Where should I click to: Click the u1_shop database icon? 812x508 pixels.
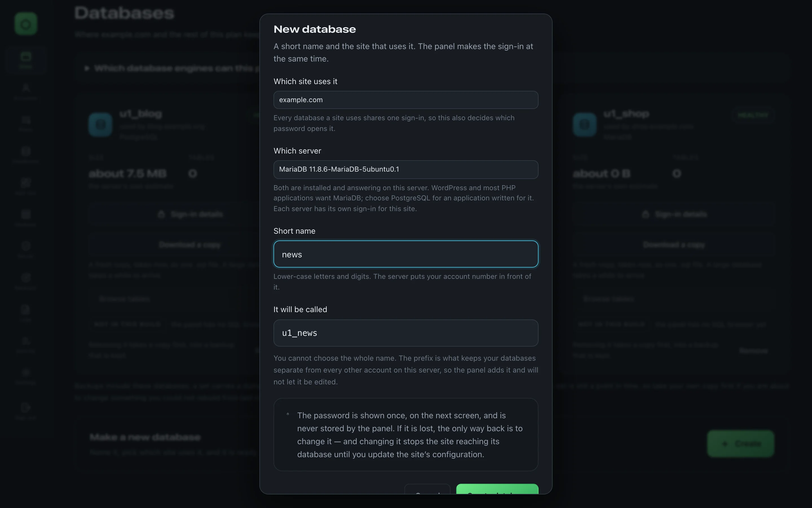click(x=584, y=125)
